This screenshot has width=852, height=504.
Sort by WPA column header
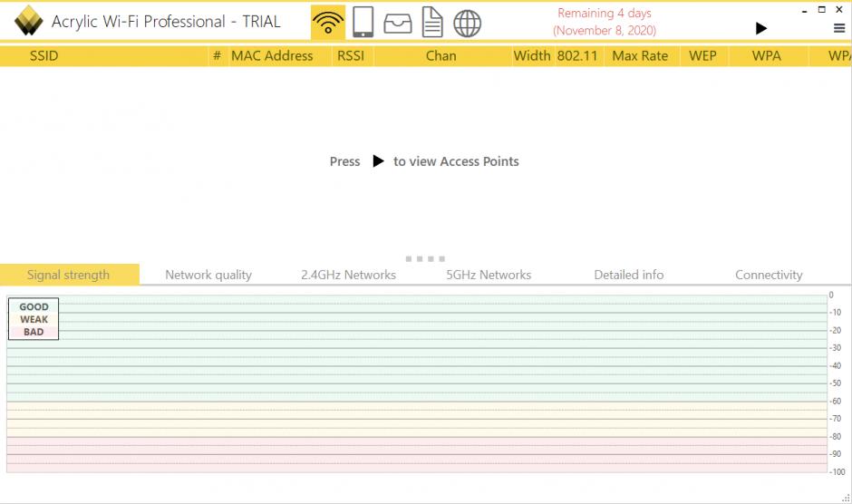[x=767, y=56]
